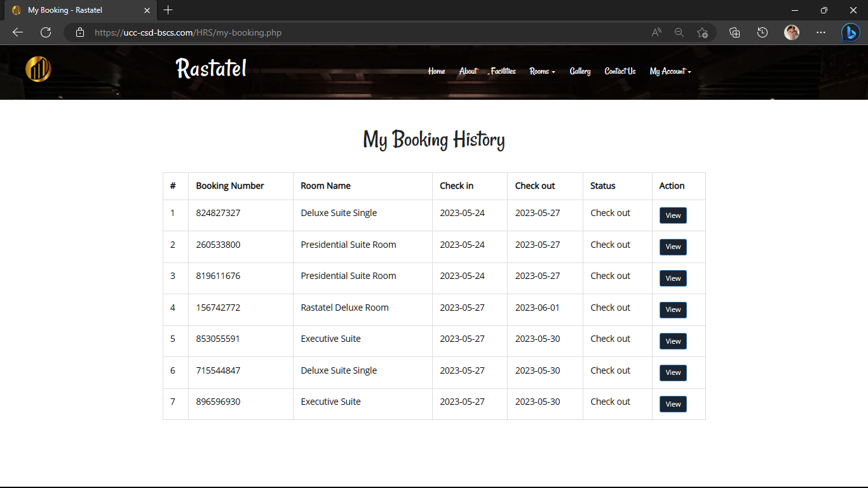
Task: Click the Rastatel logo in the header
Action: (x=38, y=69)
